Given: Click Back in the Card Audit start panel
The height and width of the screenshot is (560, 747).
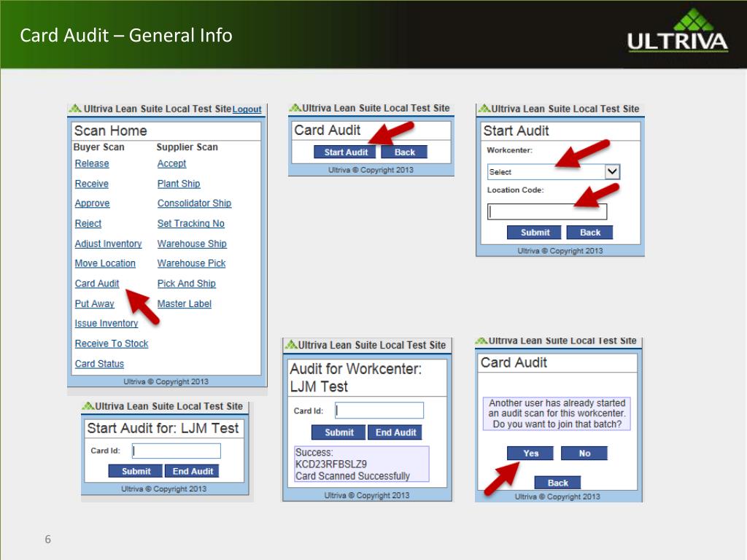Looking at the screenshot, I should tap(404, 152).
